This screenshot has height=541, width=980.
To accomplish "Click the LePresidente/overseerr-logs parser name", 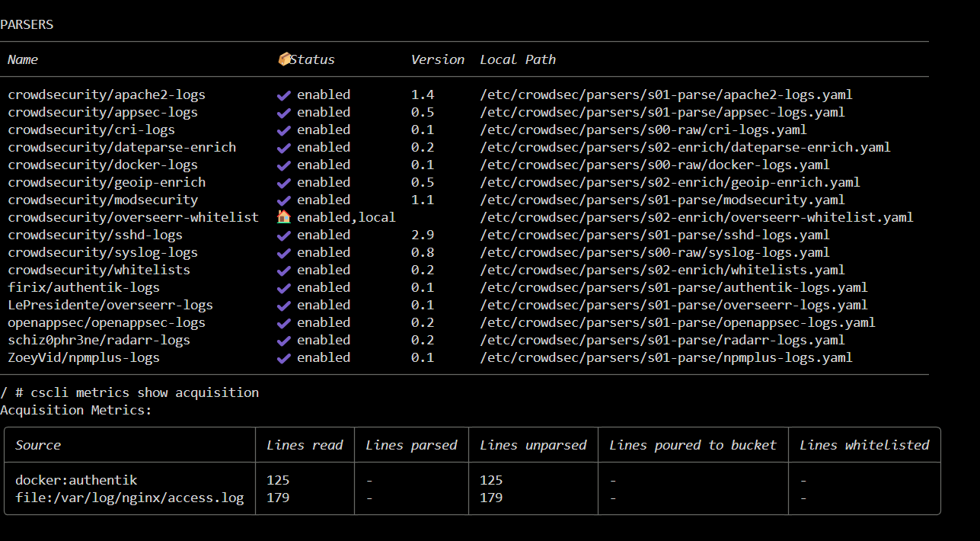I will (x=110, y=306).
